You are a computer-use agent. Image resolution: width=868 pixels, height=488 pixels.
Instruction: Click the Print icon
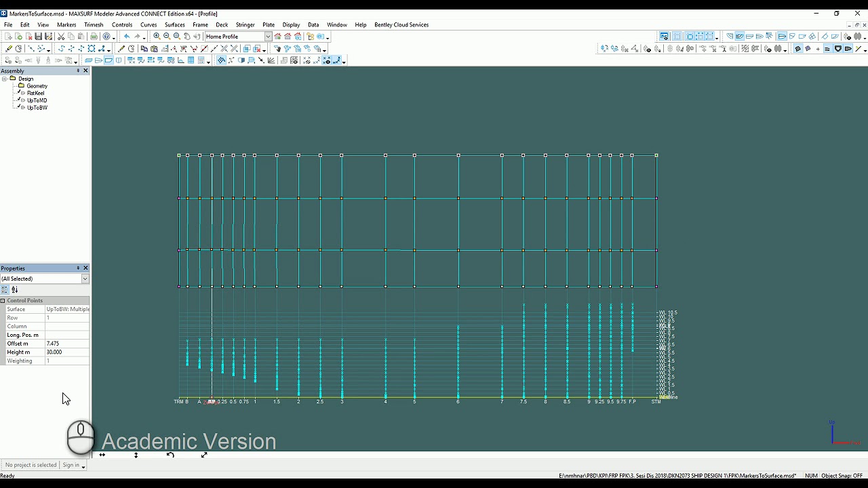tap(94, 36)
